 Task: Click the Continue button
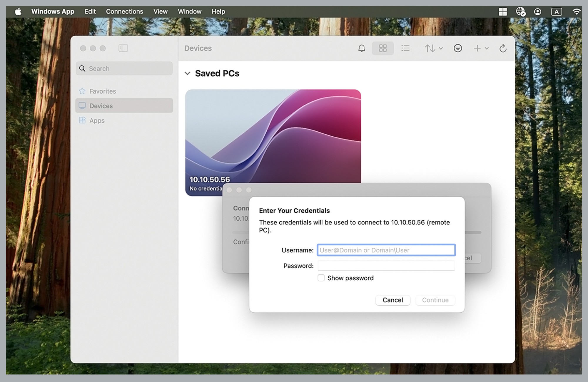(x=435, y=300)
